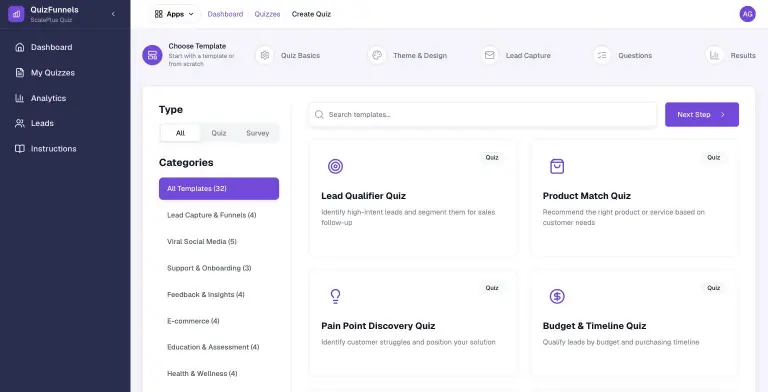Screen dimensions: 768x392
Task: Filter by E-commerce (4) category
Action: (219, 321)
